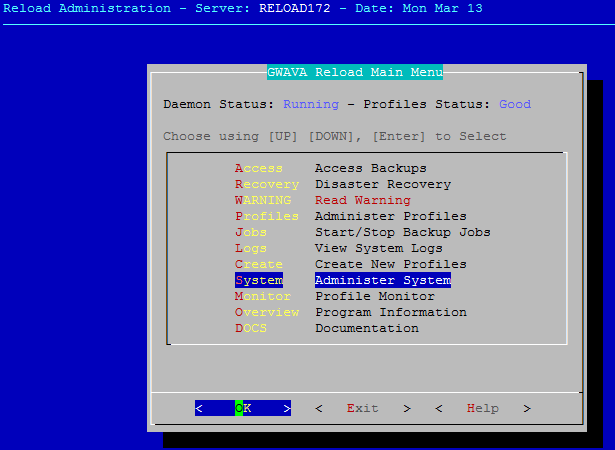
Task: Click highlighted 'Administer System' text
Action: (383, 280)
